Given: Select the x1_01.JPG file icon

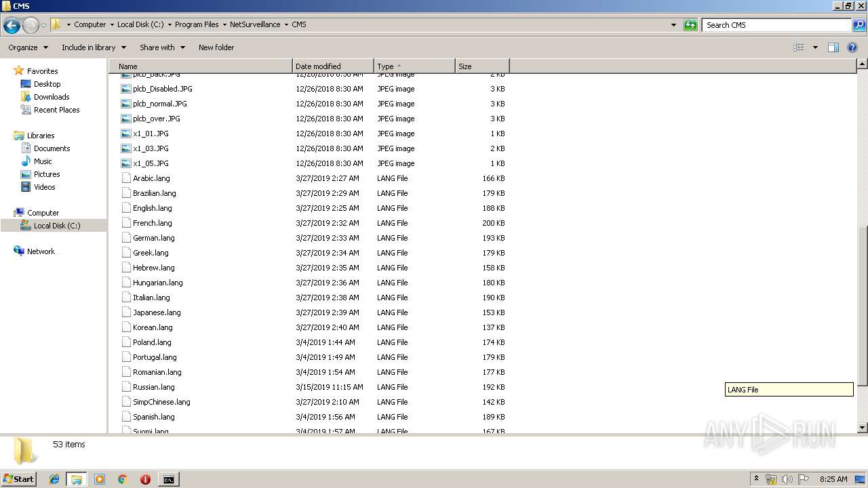Looking at the screenshot, I should 126,134.
